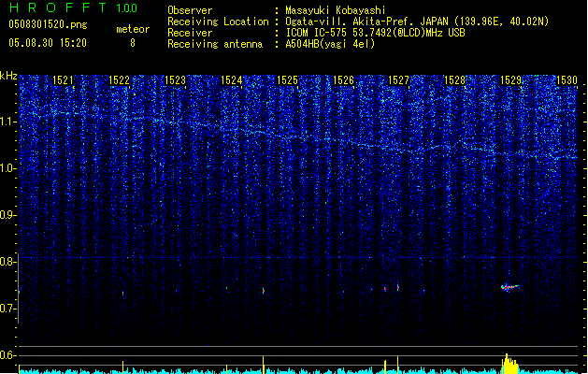Click the A504HB(yagi 4el) antenna text
Screen dimensions: 588x374
pos(330,44)
